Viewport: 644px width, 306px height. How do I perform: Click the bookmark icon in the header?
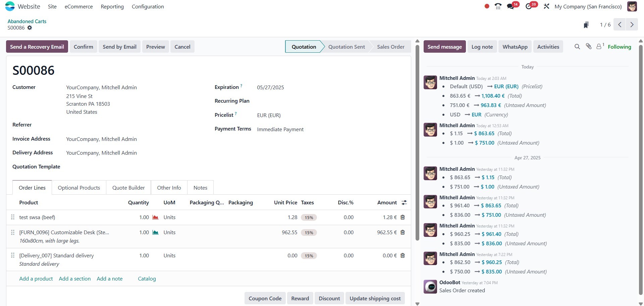pos(586,25)
